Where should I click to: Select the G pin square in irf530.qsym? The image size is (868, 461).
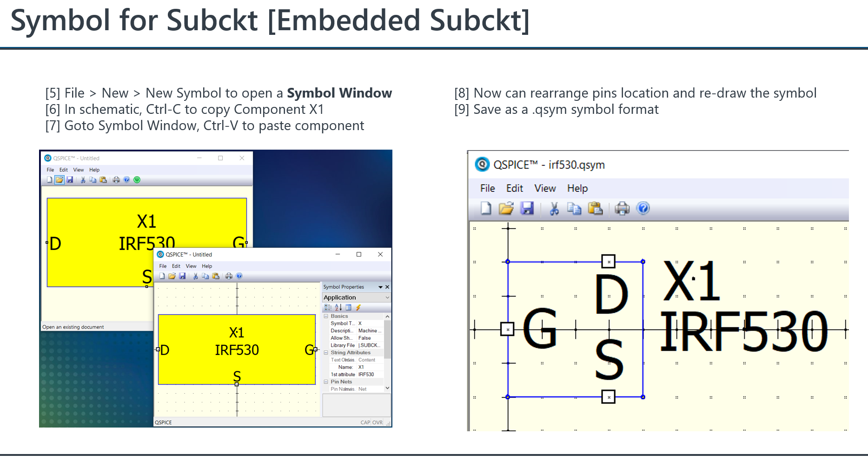click(508, 329)
